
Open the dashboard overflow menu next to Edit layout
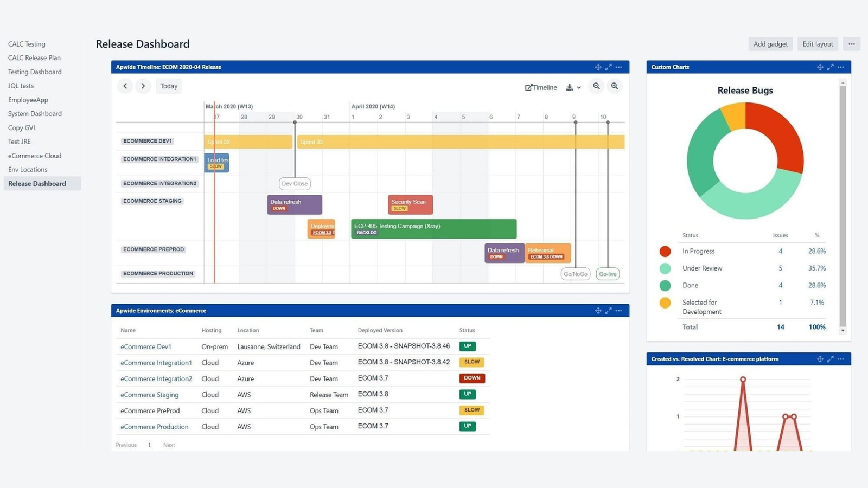851,44
